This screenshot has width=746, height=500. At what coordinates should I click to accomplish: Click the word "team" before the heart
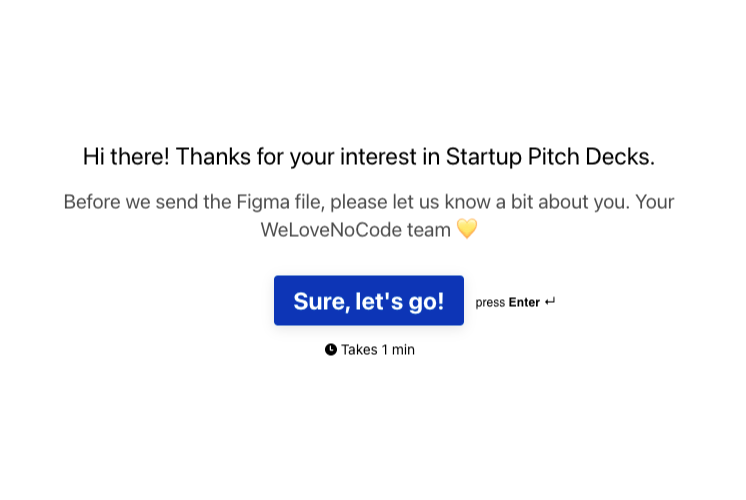pos(428,229)
